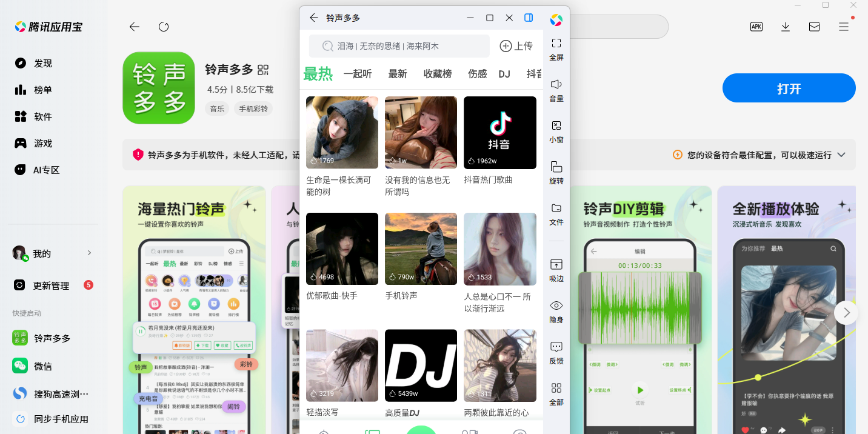868x434 pixels.
Task: Open the 铃声DIY剪辑 screenshot
Action: click(x=640, y=310)
